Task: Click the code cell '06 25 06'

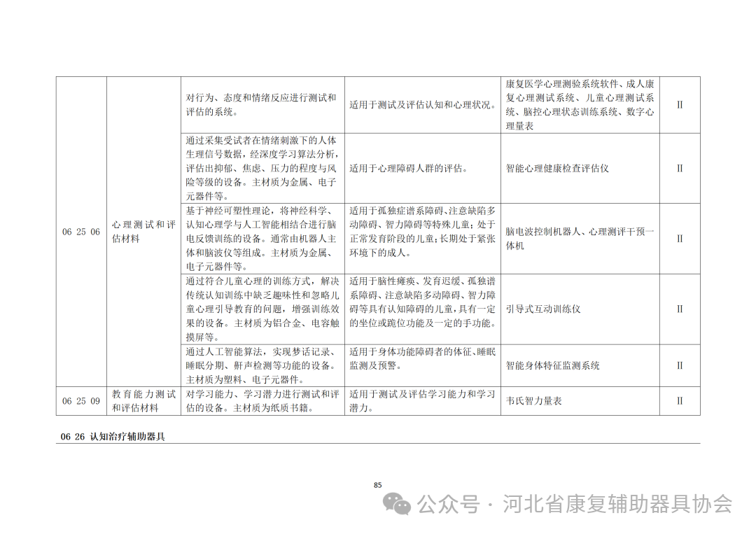Action: pos(81,232)
